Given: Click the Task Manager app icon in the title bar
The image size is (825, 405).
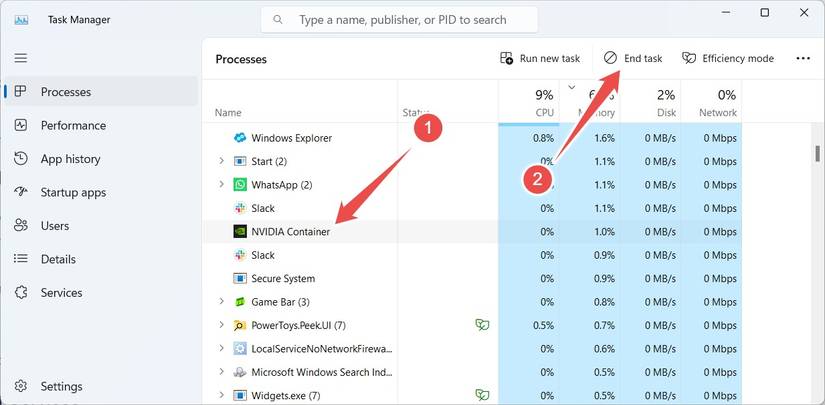Looking at the screenshot, I should click(x=21, y=19).
